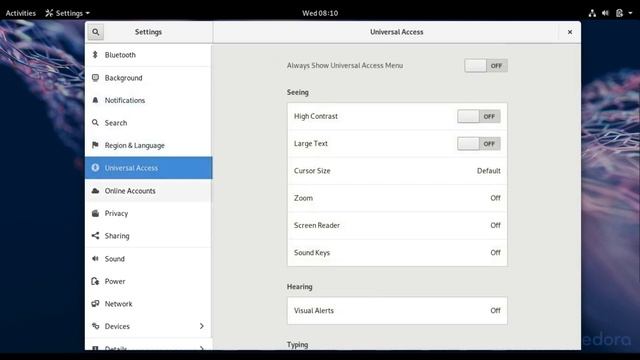Screen dimensions: 640x360
Task: Open the Sound Keys setting row
Action: (397, 253)
